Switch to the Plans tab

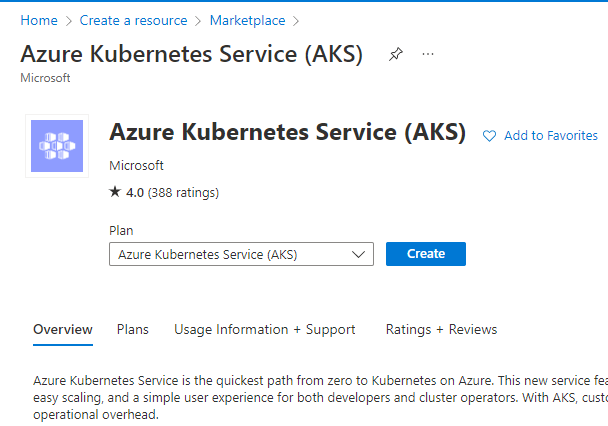tap(133, 329)
